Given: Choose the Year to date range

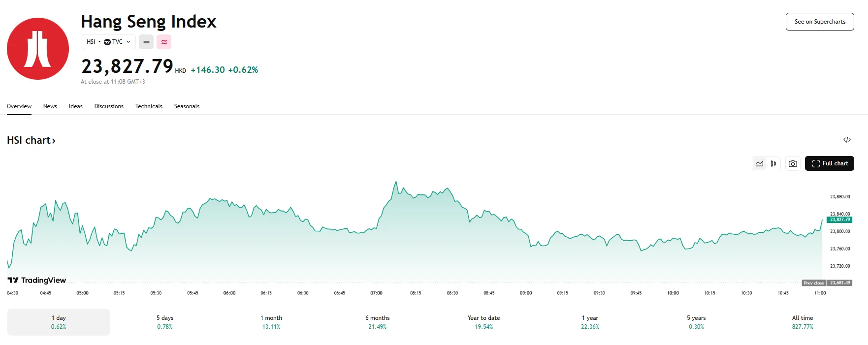Looking at the screenshot, I should pos(484,322).
